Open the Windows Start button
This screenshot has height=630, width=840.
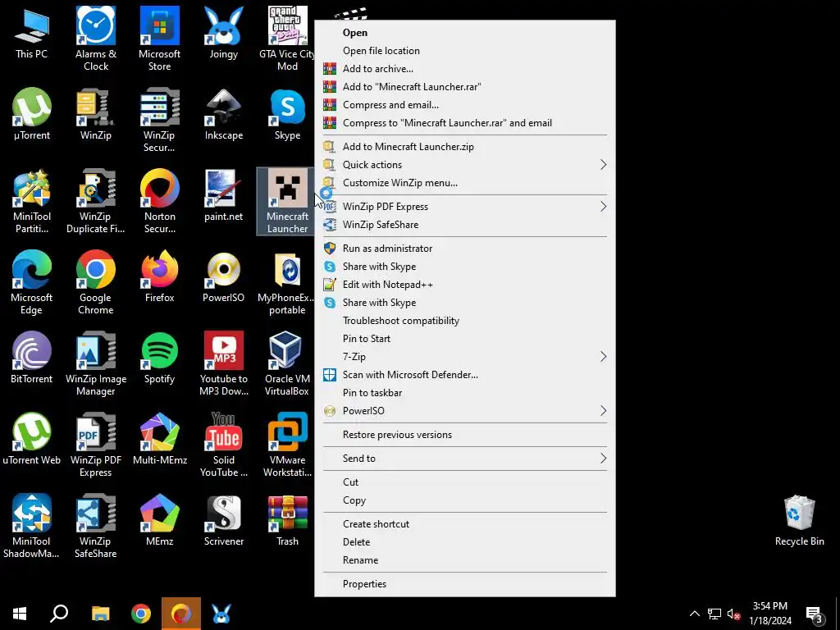(20, 614)
